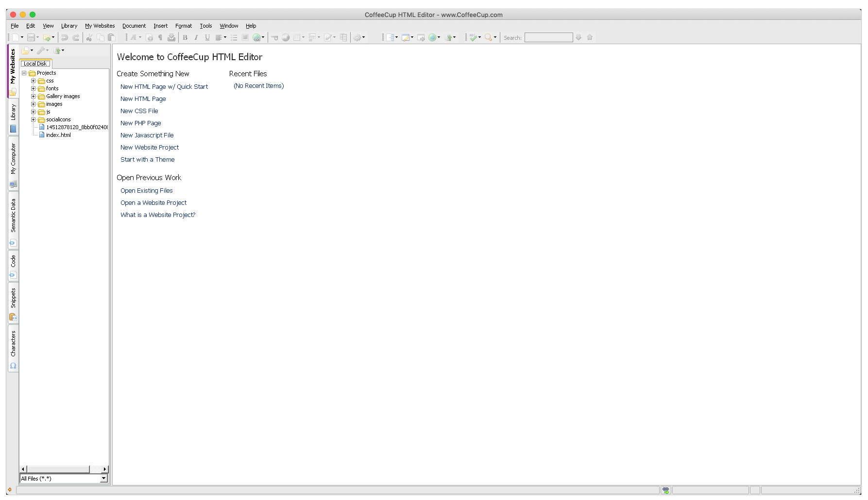868x500 pixels.
Task: Click the Bold formatting icon
Action: (185, 37)
